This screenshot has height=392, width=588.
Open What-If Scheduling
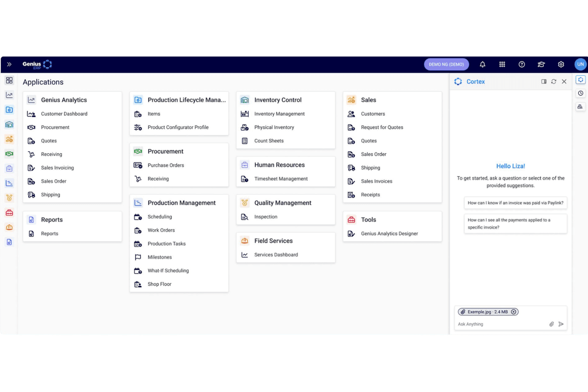pos(168,271)
